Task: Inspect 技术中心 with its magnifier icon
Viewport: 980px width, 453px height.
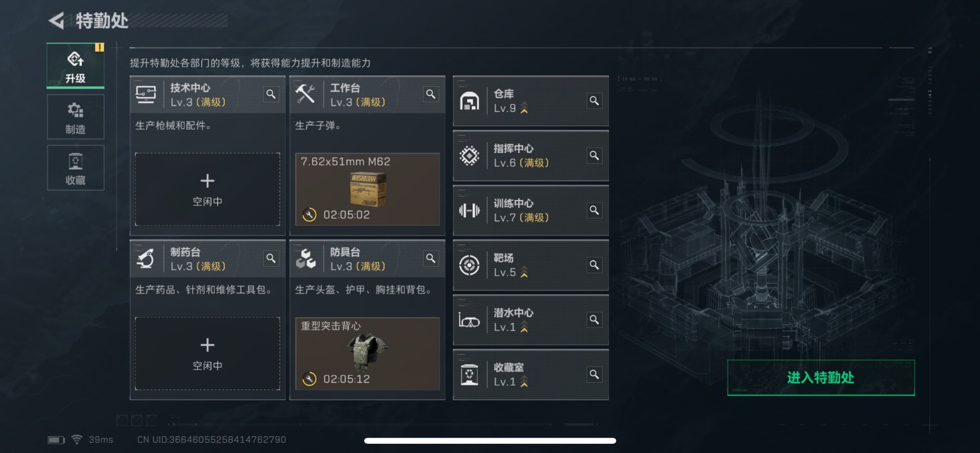Action: coord(271,94)
